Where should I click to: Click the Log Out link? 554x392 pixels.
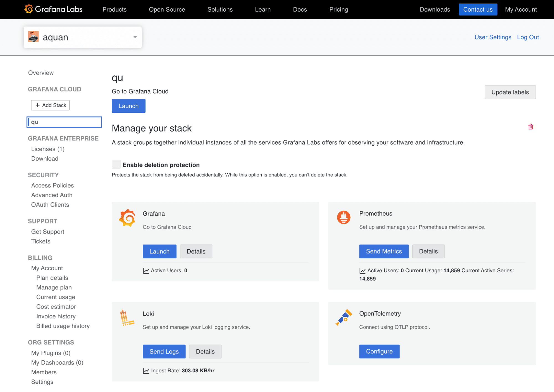point(528,37)
